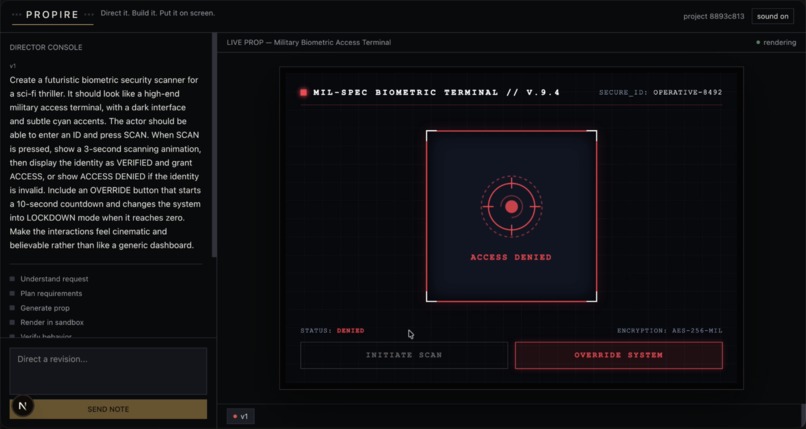The image size is (806, 429).
Task: Click the PROPIRE logo
Action: (x=52, y=15)
